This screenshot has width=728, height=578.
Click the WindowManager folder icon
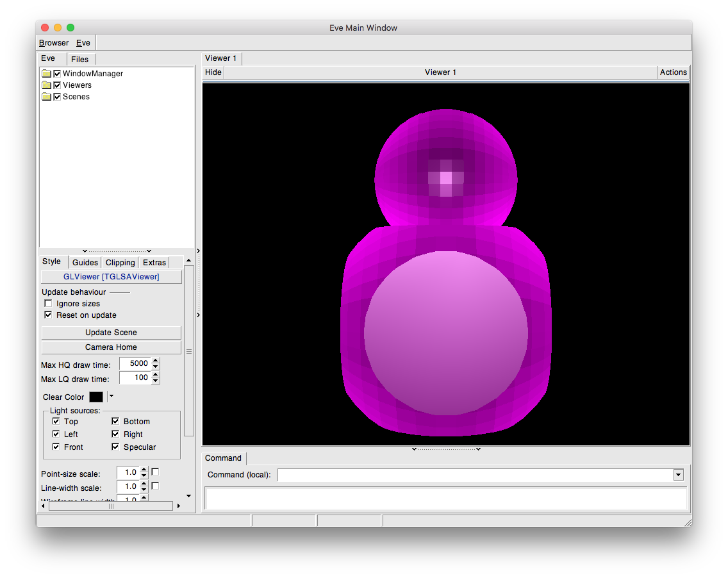coord(46,74)
